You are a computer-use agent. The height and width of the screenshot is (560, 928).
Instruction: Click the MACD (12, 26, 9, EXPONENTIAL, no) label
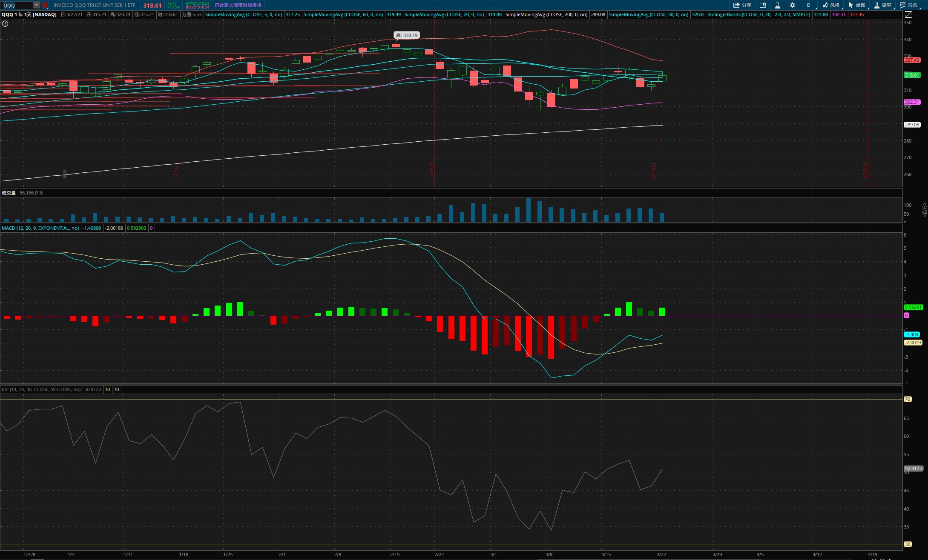(x=40, y=228)
